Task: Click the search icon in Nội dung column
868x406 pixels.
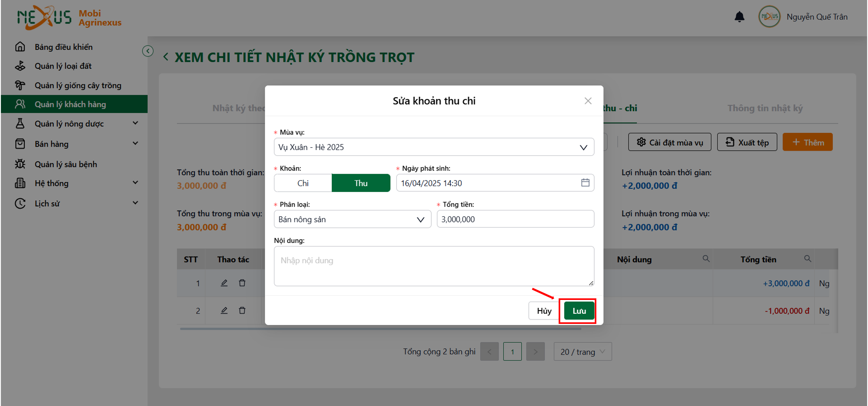Action: pyautogui.click(x=706, y=258)
